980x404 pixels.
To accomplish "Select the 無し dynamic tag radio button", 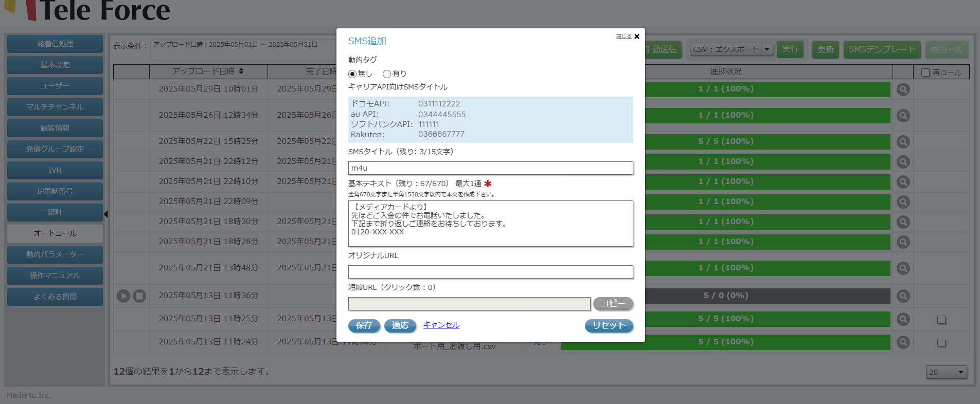I will 352,74.
